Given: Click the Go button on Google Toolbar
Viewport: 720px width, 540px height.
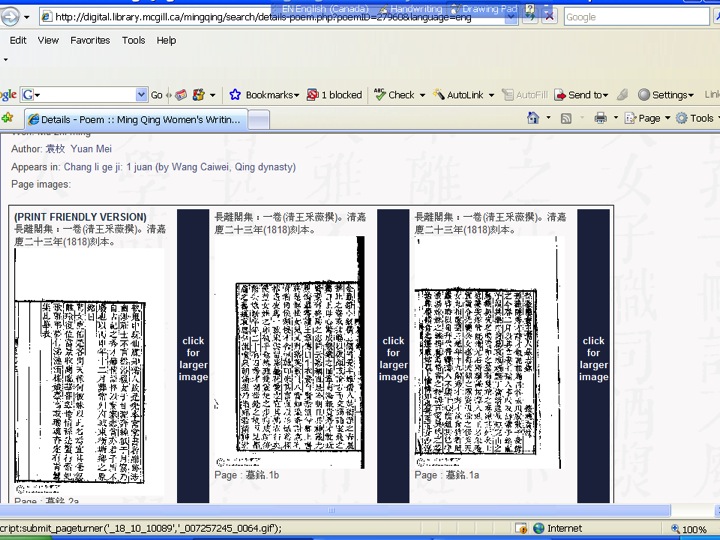Looking at the screenshot, I should 157,95.
